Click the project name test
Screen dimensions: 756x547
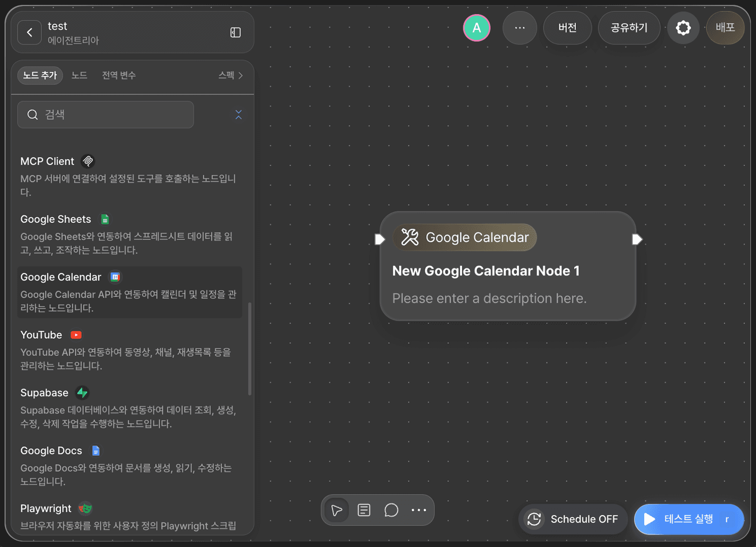[x=57, y=26]
